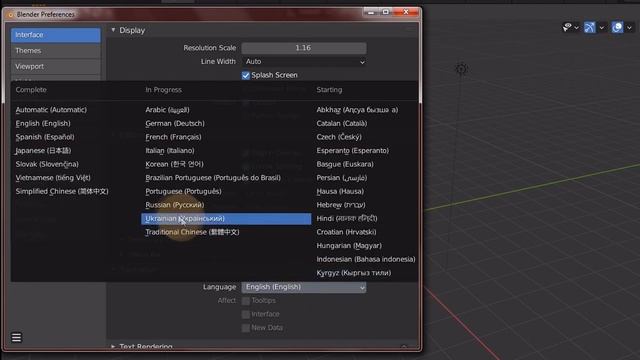Switch to the Themes tab
This screenshot has height=360, width=640.
click(56, 51)
